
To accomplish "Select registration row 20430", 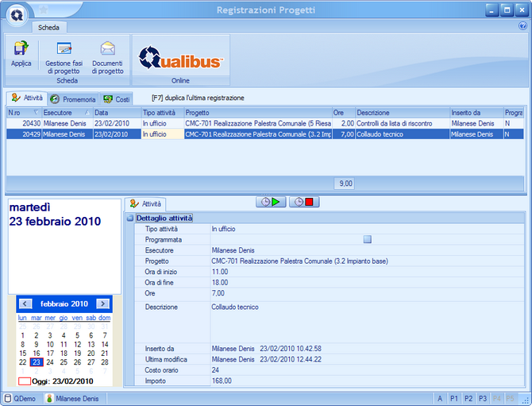I will (x=159, y=124).
